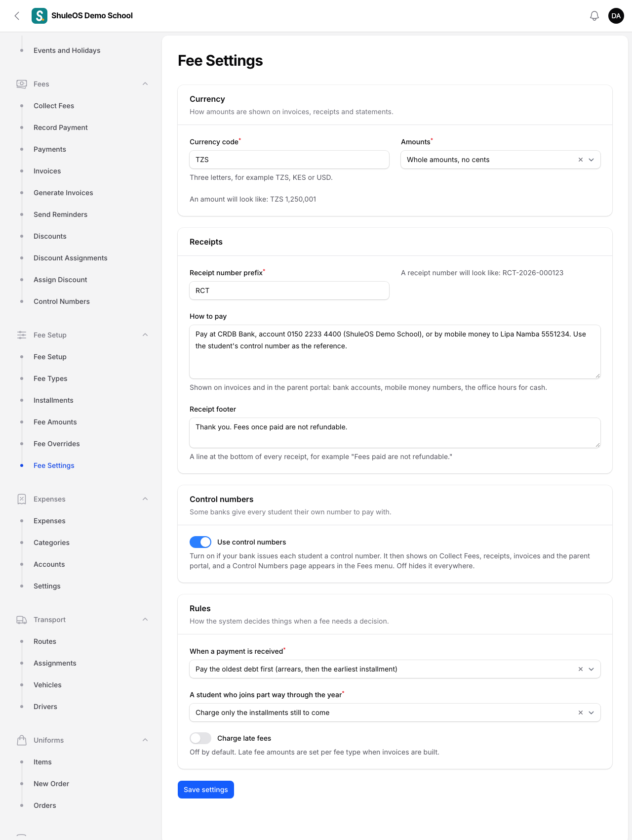Open Collect Fees in the sidebar

click(x=54, y=106)
